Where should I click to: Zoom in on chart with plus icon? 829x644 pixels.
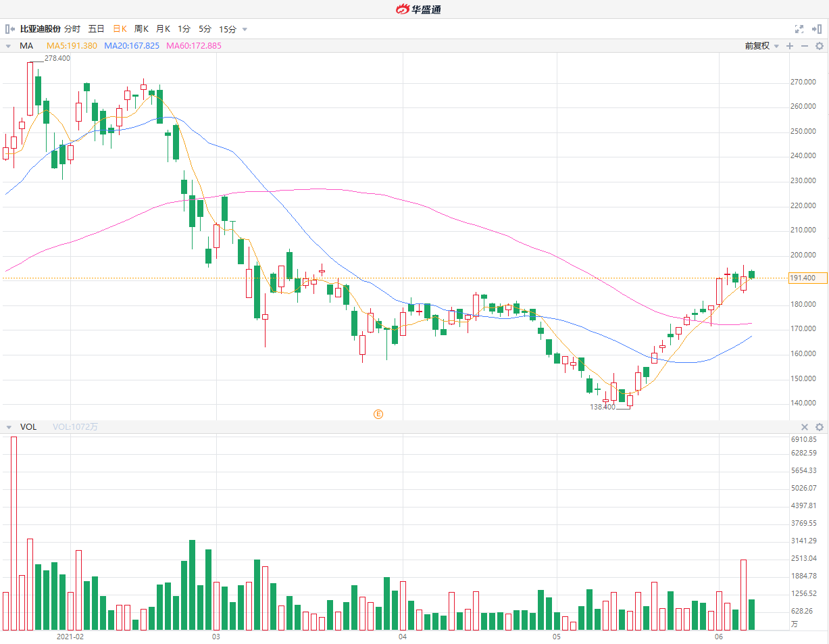pos(790,46)
